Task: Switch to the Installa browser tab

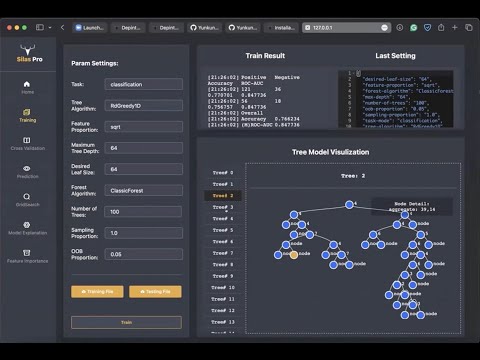Action: tap(281, 28)
